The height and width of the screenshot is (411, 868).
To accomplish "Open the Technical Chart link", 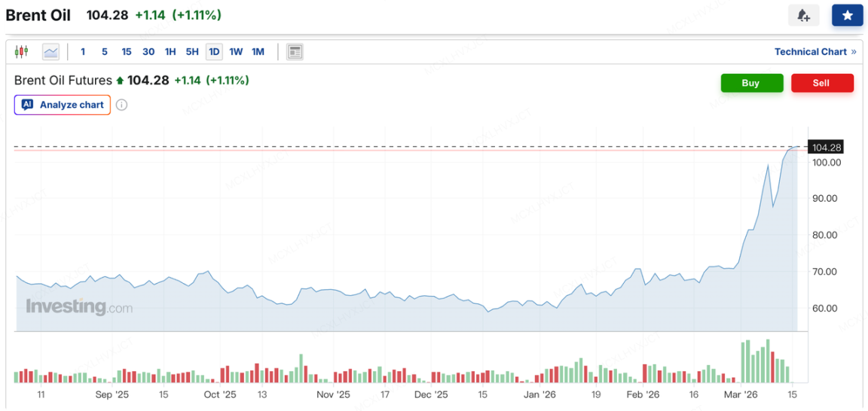I will click(810, 52).
